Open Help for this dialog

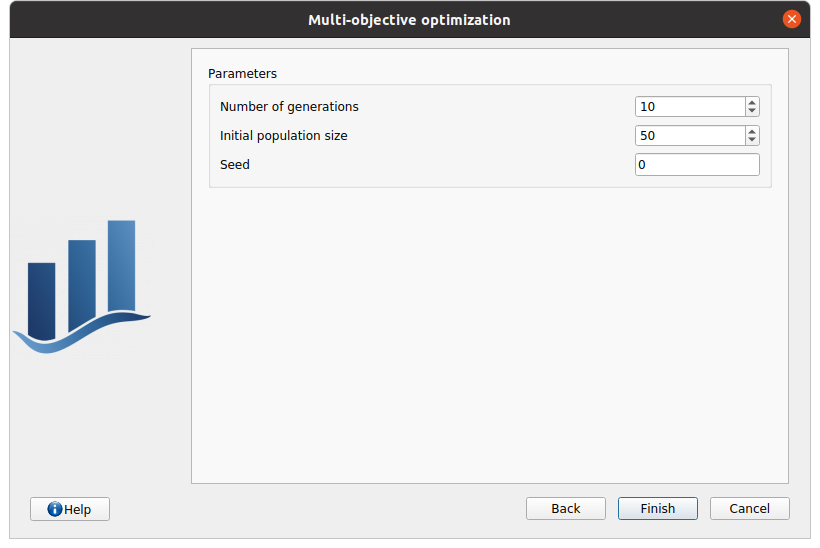70,509
